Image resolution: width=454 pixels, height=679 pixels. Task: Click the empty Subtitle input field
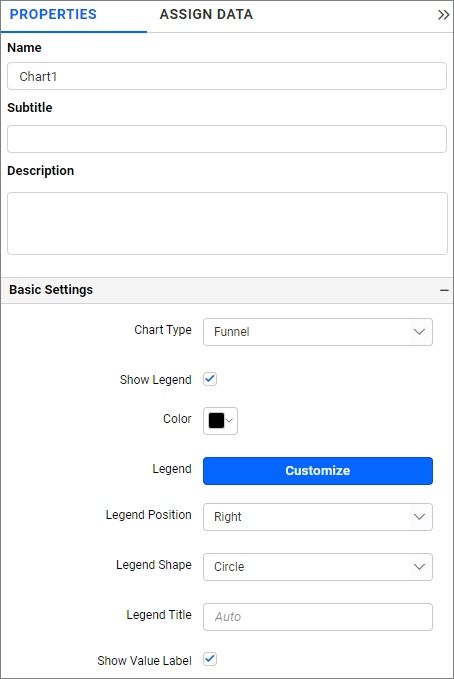(x=227, y=139)
